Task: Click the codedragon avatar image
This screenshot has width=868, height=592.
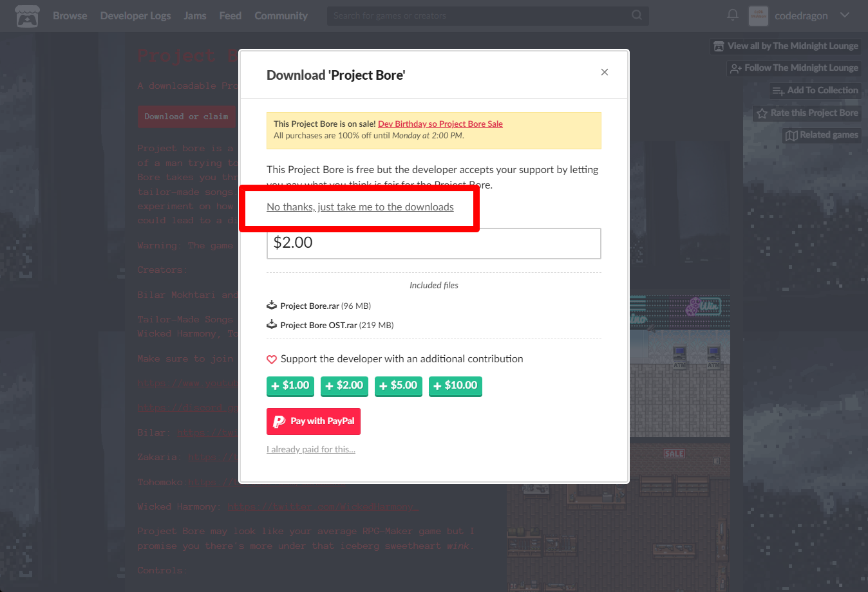Action: tap(759, 16)
